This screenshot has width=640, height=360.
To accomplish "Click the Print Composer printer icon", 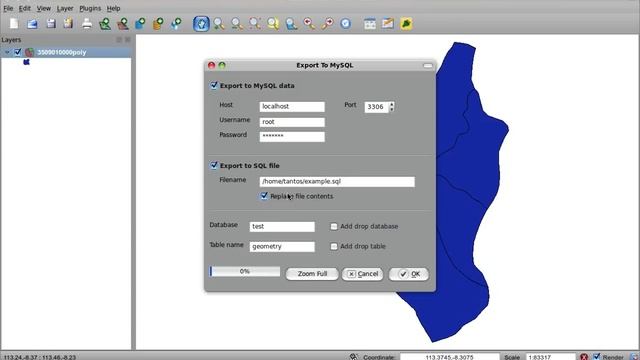I will point(87,24).
